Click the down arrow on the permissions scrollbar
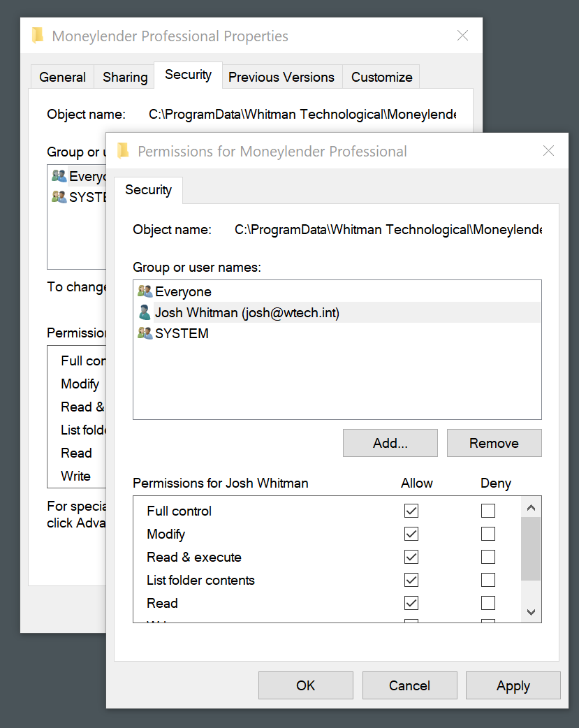Viewport: 579px width, 728px height. pyautogui.click(x=531, y=612)
